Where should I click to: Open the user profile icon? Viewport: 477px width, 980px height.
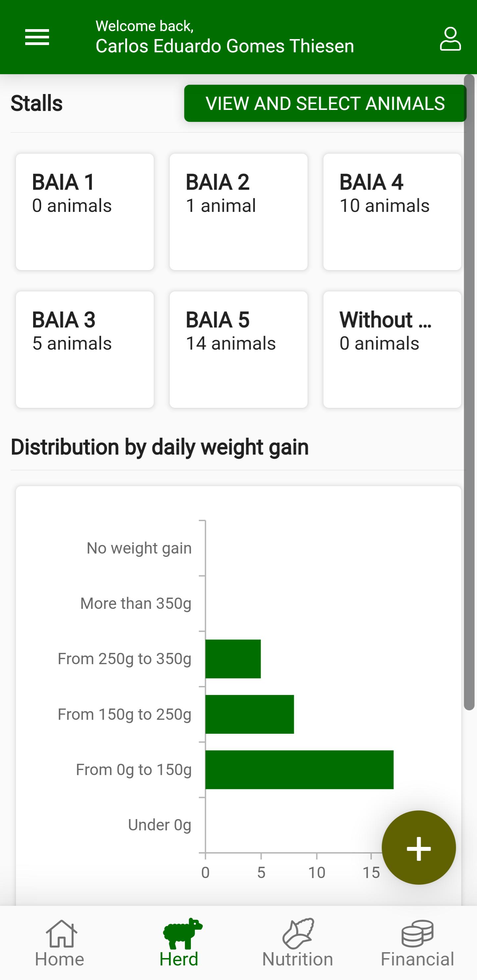pos(450,38)
